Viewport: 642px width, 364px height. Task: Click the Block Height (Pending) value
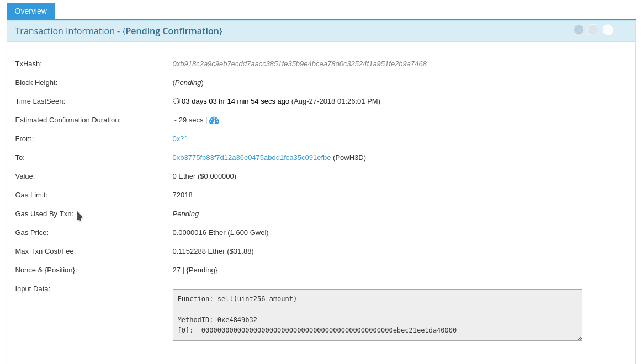coord(188,83)
